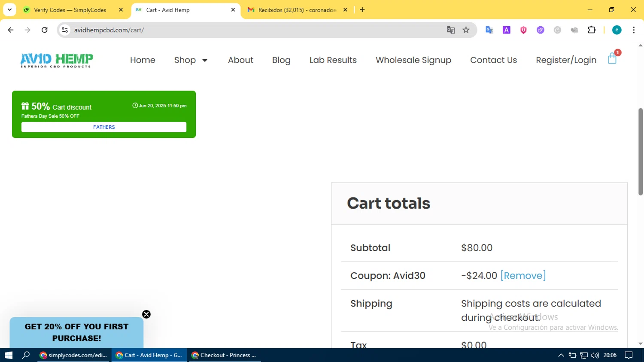Open the shopping cart bag icon
644x362 pixels.
[x=612, y=59]
